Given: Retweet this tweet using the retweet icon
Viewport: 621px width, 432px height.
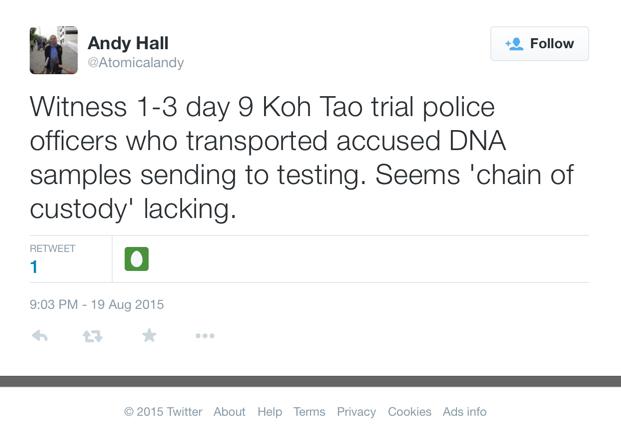Looking at the screenshot, I should point(93,336).
